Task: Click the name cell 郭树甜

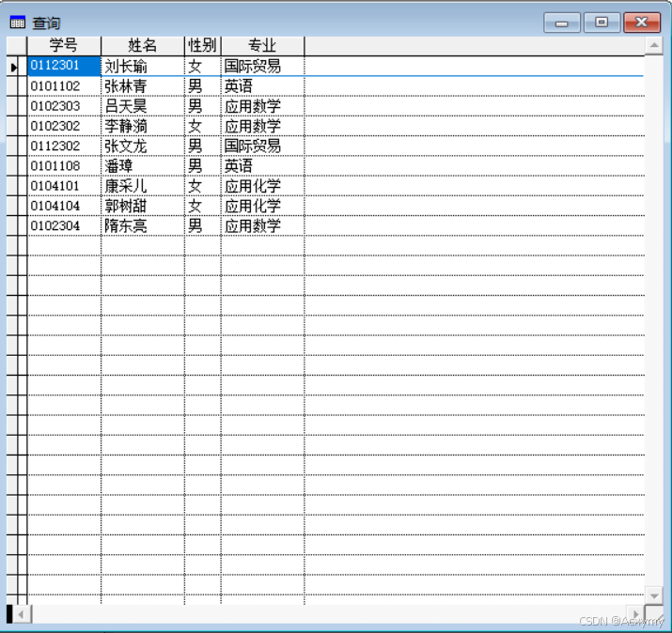Action: coord(143,206)
